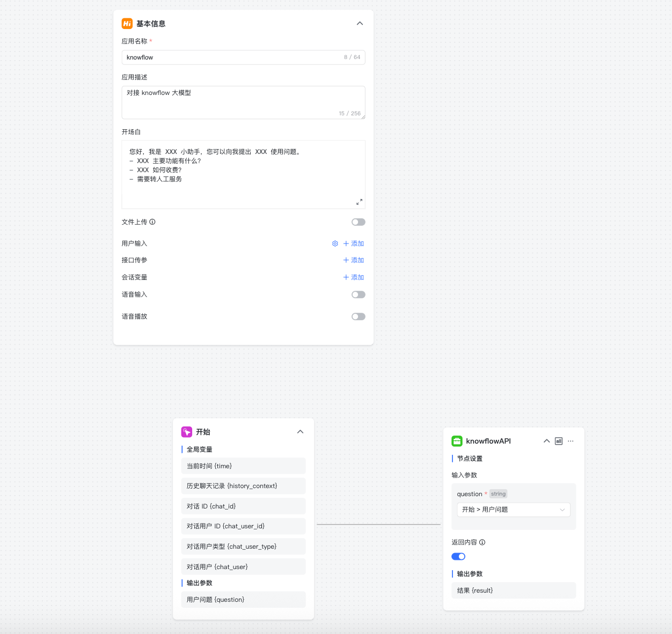Enable the 文件上传 toggle
The height and width of the screenshot is (634, 672).
pos(358,222)
